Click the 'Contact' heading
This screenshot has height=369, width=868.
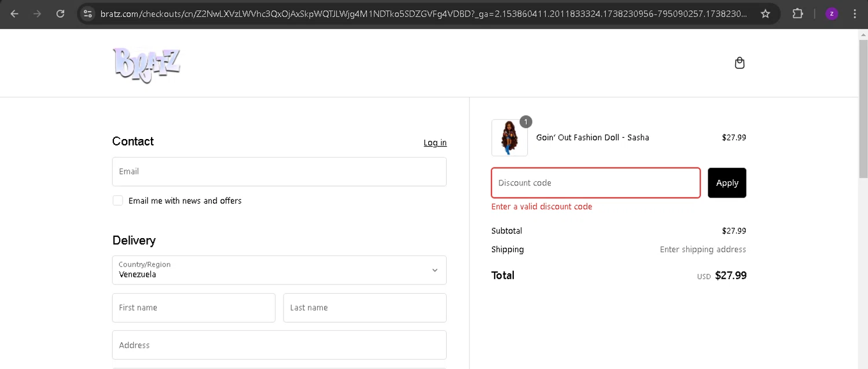133,141
